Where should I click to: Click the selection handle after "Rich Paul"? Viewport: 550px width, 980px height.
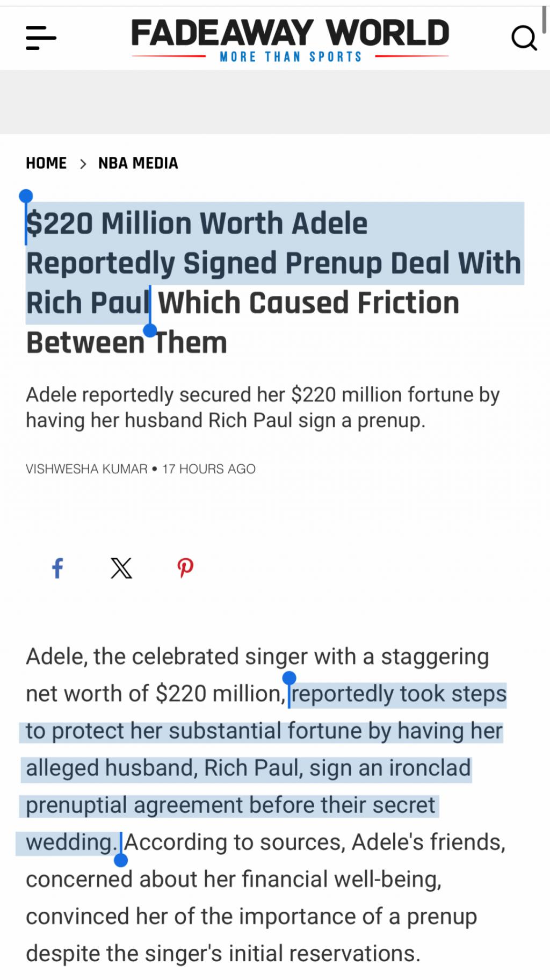pos(150,330)
